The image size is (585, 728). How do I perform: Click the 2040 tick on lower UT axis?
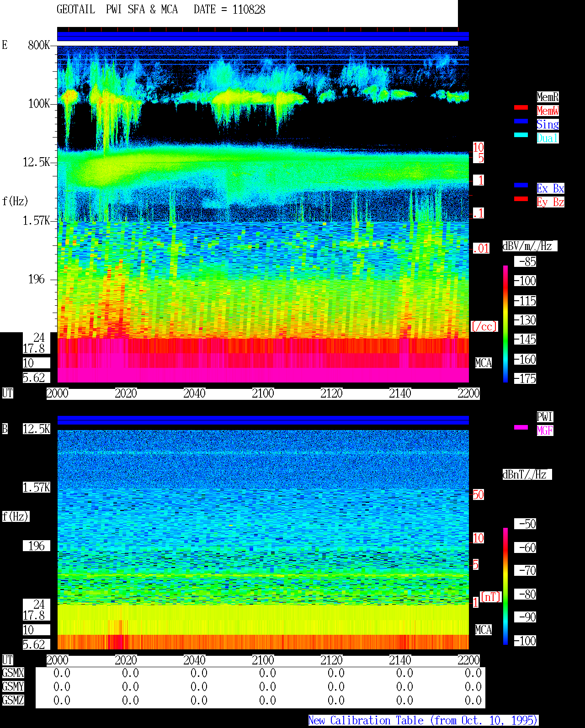(194, 660)
